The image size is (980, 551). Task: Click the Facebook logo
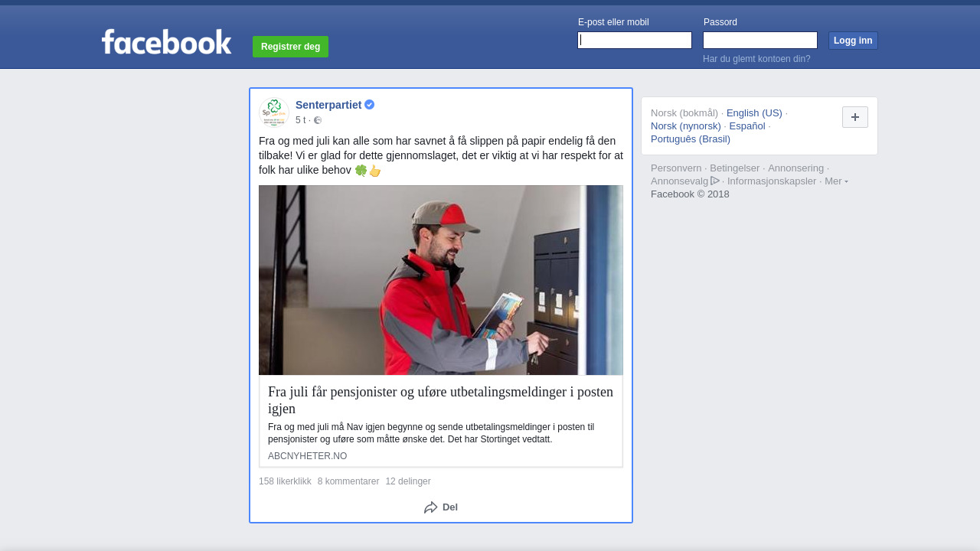pos(166,42)
